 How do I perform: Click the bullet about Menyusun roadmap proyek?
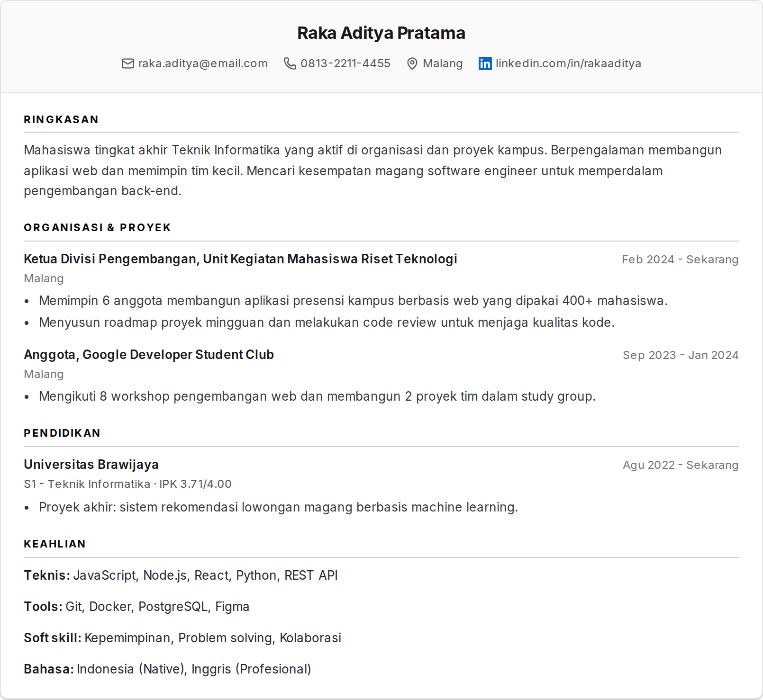pos(327,323)
